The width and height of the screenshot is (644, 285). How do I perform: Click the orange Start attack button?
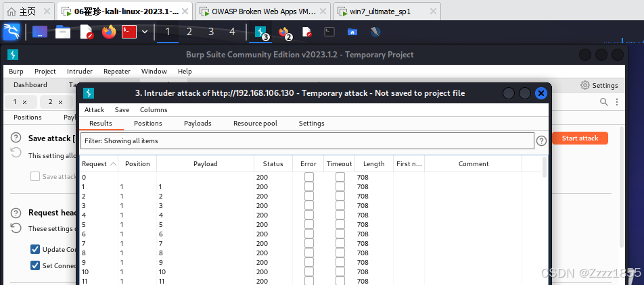pos(580,138)
